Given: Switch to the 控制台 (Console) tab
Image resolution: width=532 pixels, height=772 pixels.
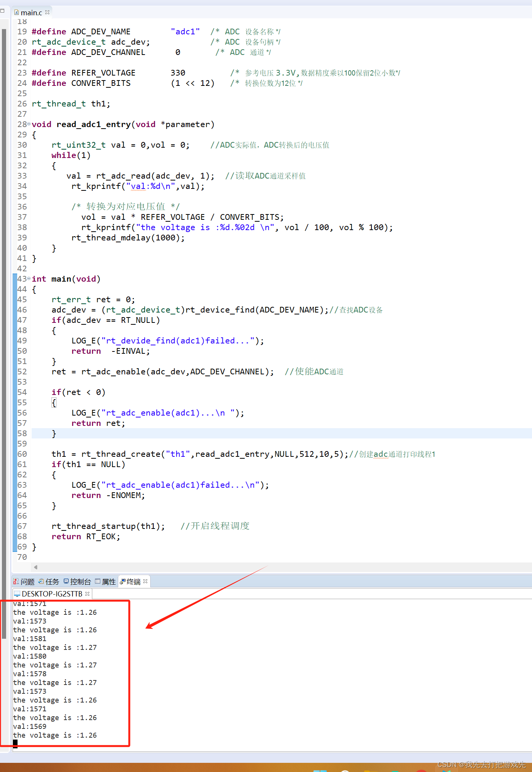Looking at the screenshot, I should 77,582.
